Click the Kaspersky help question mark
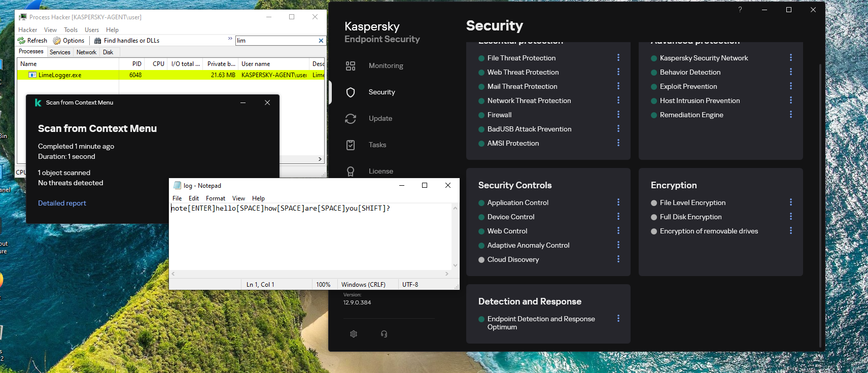The width and height of the screenshot is (868, 373). 740,10
